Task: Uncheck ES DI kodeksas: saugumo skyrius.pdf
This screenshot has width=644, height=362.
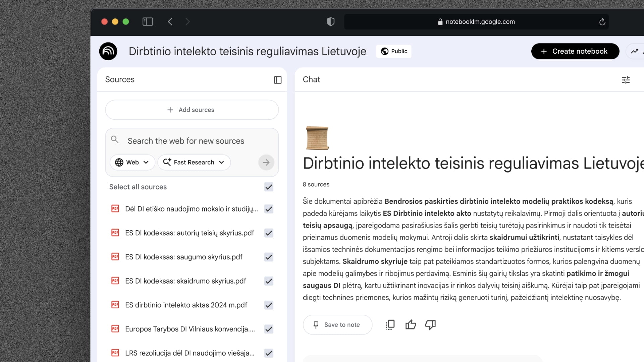Action: 269,257
